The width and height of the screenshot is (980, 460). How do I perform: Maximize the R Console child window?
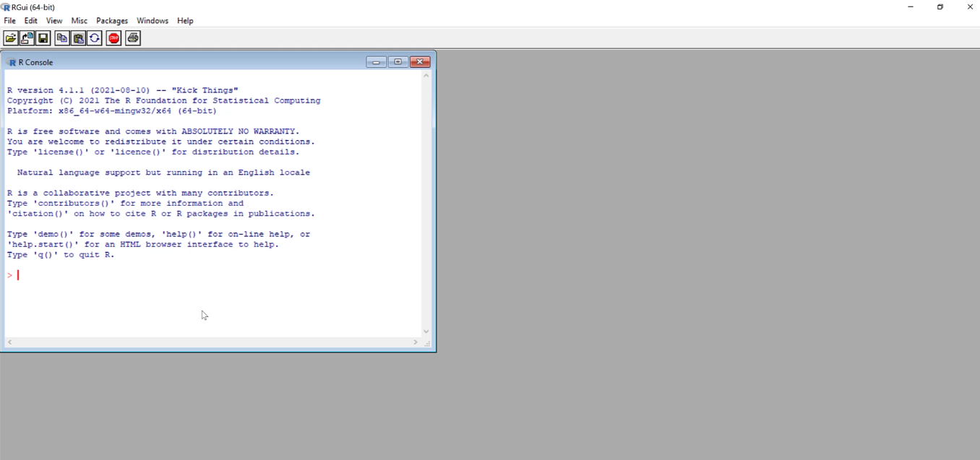coord(397,62)
